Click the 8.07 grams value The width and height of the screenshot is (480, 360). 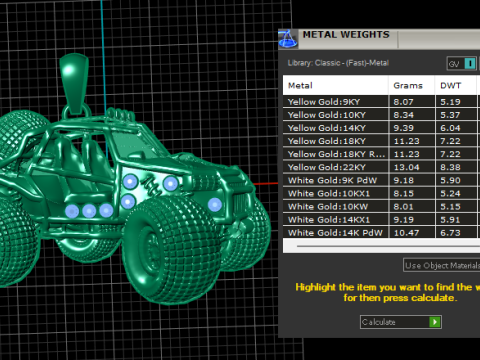[x=403, y=102]
